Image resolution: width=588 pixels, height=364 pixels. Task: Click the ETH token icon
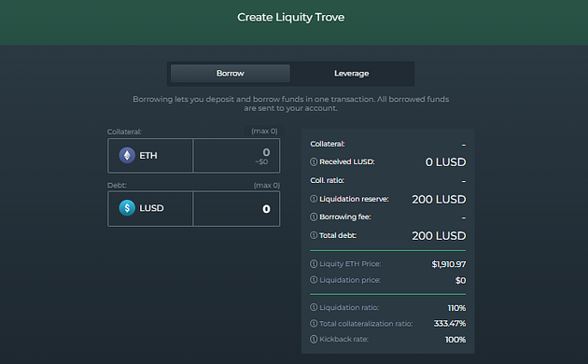click(127, 155)
